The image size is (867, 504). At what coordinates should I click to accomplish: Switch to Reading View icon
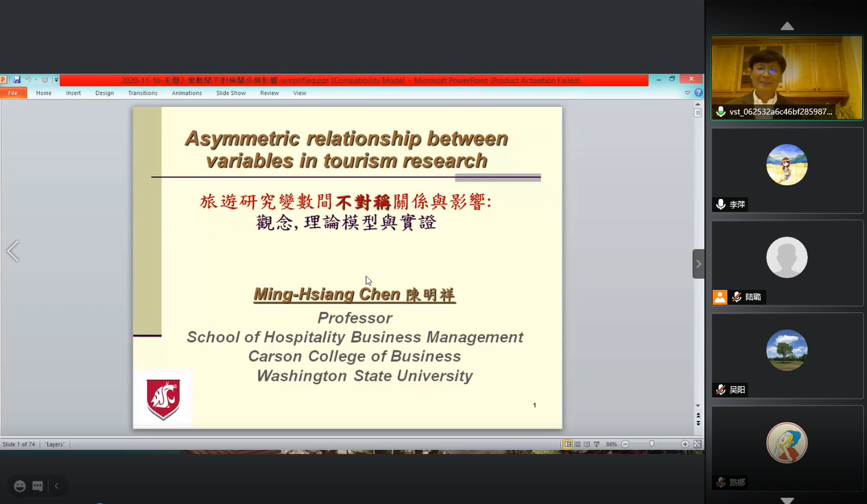point(587,444)
